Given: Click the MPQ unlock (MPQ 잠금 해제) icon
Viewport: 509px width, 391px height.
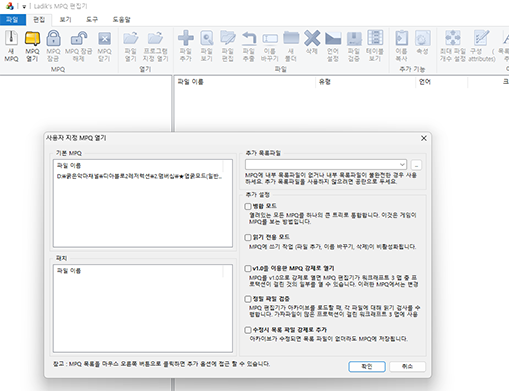Looking at the screenshot, I should tap(79, 38).
